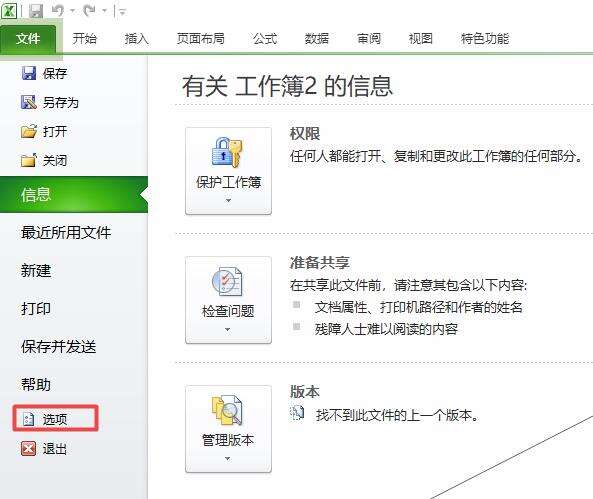The width and height of the screenshot is (593, 499).
Task: Open the 文件 tab
Action: pos(28,38)
